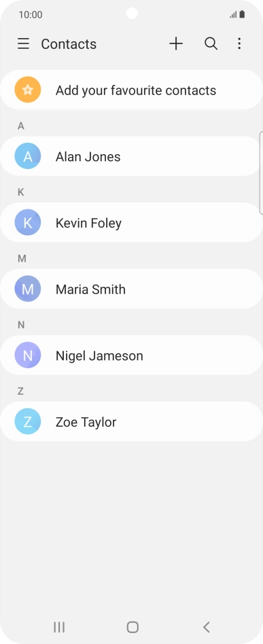Click the fast scroll handle on right edge
The image size is (263, 644).
261,173
